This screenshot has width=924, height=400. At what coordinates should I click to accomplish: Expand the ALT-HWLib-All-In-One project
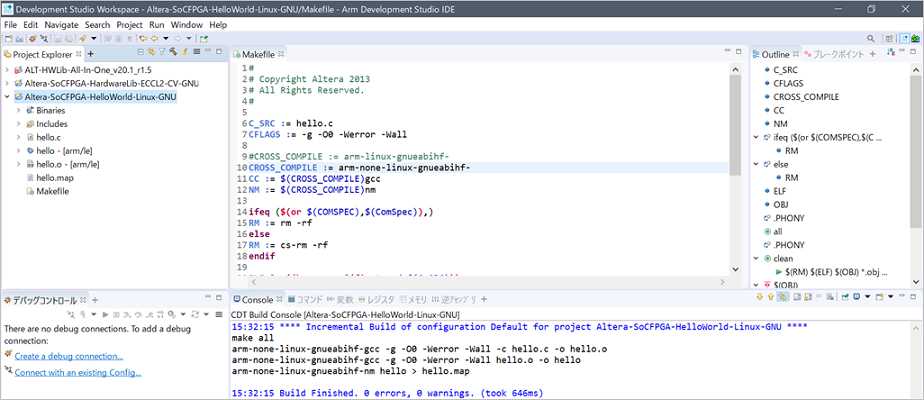(8, 70)
